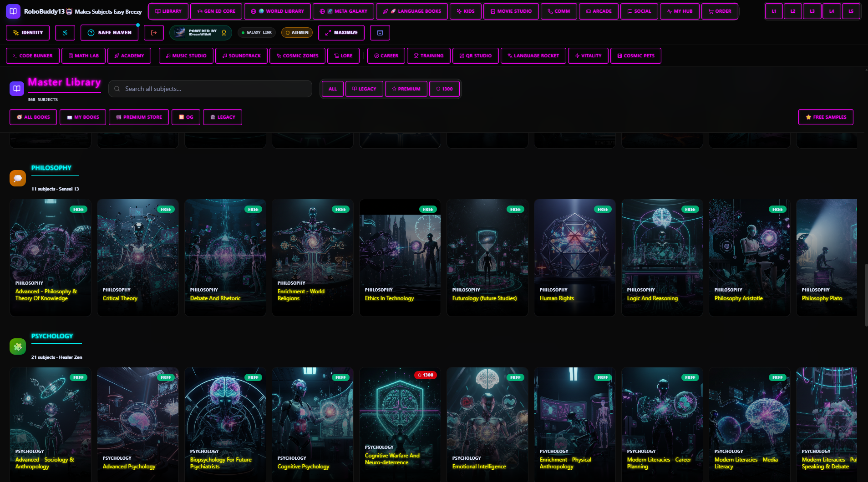Click the Galaxy Link status indicator
This screenshot has height=482, width=868.
[257, 33]
